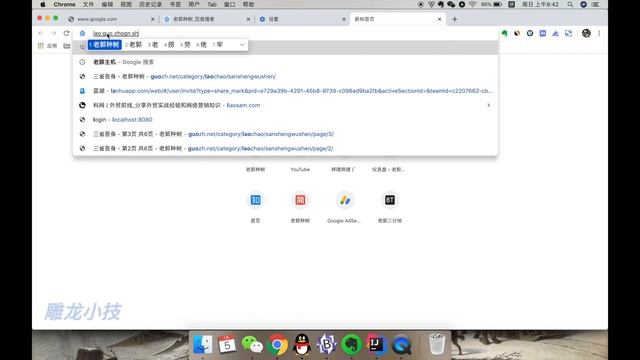This screenshot has height=360, width=640.
Task: Click the arrow on the liaosam.com row
Action: click(489, 105)
